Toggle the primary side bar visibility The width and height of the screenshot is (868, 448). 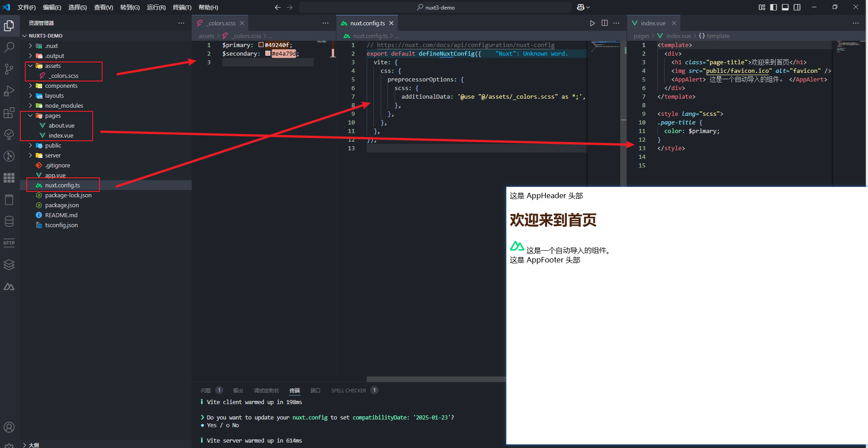pyautogui.click(x=774, y=7)
